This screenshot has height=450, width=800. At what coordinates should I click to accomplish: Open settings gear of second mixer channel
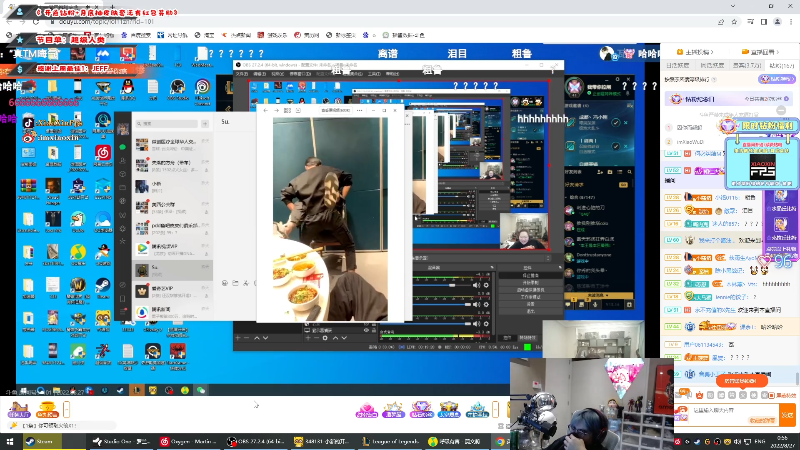pyautogui.click(x=486, y=304)
